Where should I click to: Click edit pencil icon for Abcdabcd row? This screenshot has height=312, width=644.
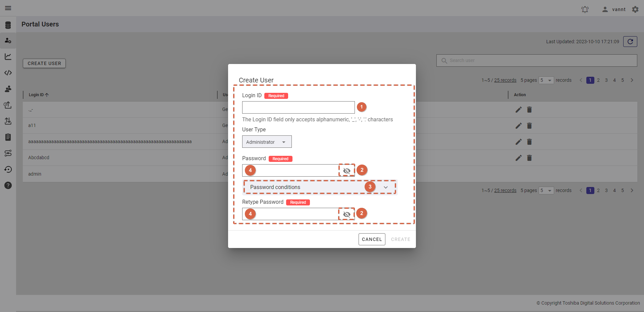[518, 158]
